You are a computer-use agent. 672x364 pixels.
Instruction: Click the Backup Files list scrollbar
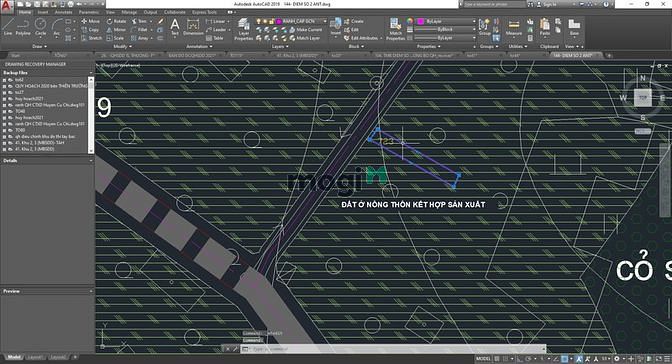[x=90, y=114]
